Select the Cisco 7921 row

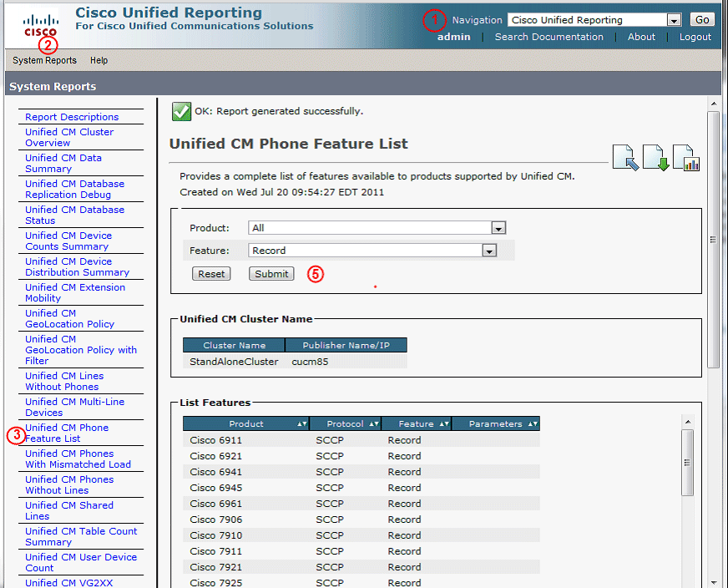(x=361, y=567)
